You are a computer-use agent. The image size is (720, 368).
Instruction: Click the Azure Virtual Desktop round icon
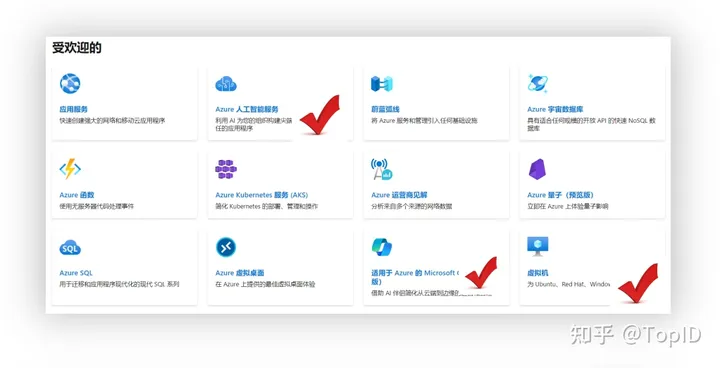tap(226, 247)
